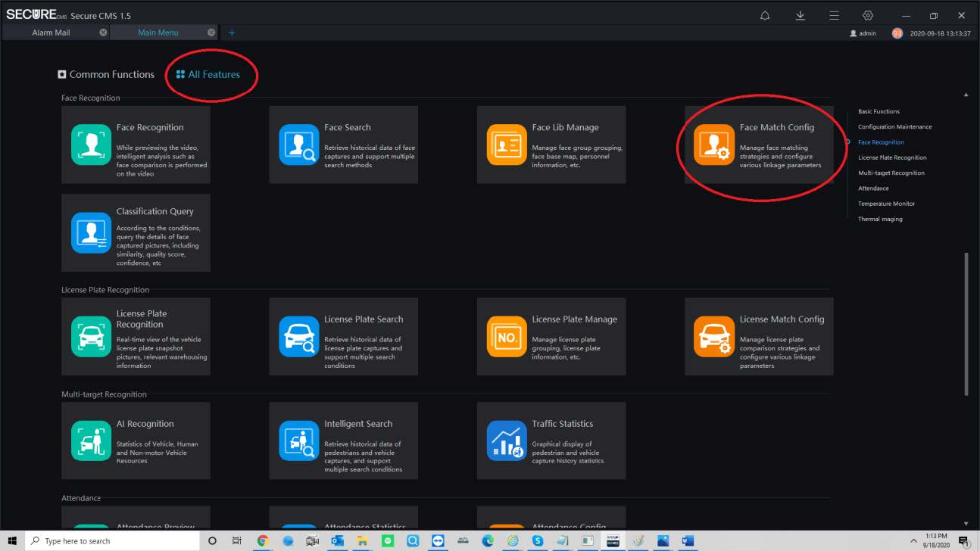Open the License Plate Recognition tile icon
The image size is (980, 551).
91,336
